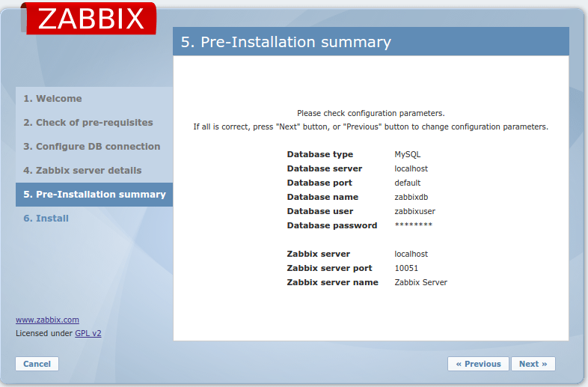
Task: Select step 3. Configure DB connection
Action: 91,147
